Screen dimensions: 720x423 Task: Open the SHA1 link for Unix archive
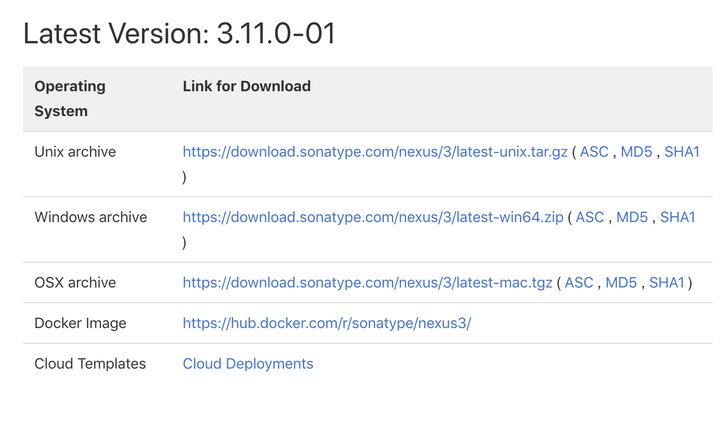(x=682, y=152)
